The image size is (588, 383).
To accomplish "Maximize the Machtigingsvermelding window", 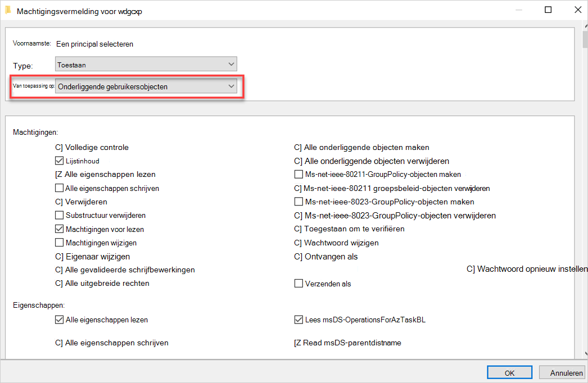I will click(x=548, y=10).
